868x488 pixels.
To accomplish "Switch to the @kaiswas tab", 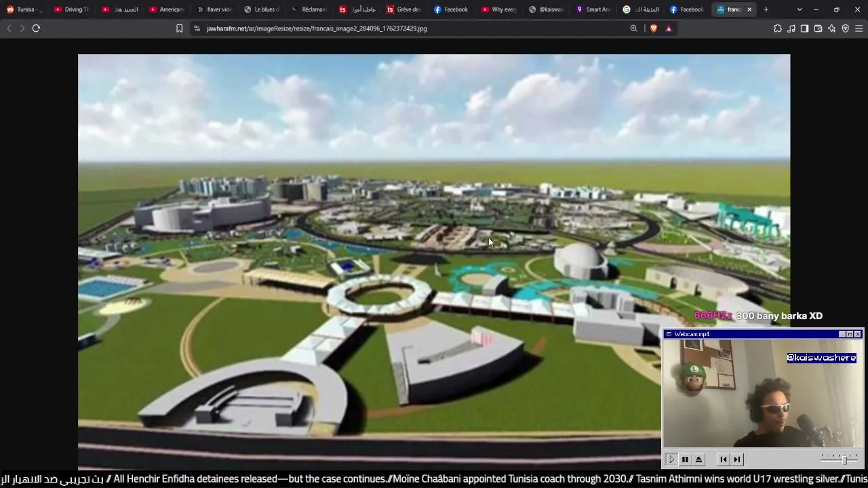I will coord(546,9).
